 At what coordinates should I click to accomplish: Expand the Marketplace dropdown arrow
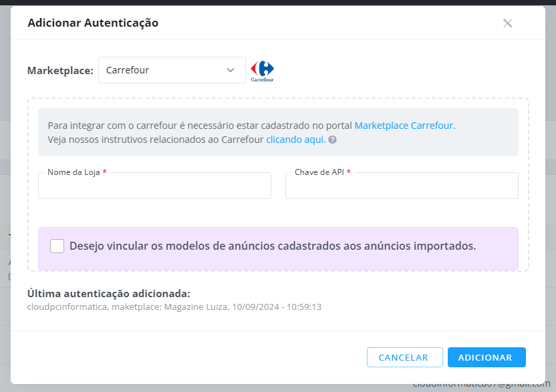(231, 70)
